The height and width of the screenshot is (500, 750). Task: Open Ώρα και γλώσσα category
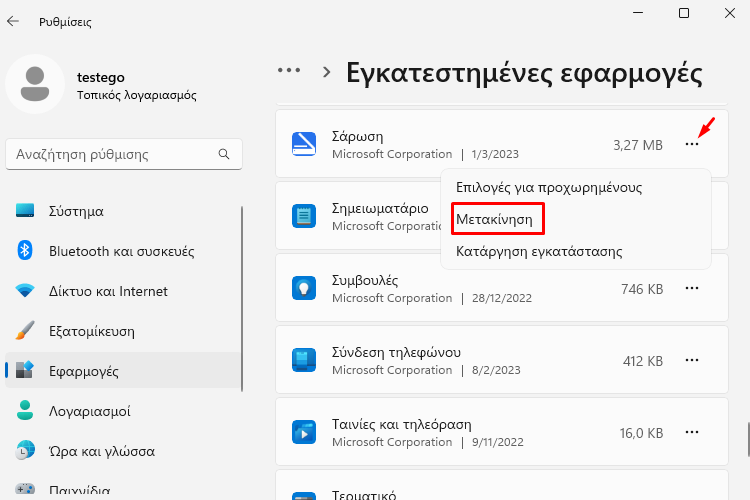coord(123,451)
